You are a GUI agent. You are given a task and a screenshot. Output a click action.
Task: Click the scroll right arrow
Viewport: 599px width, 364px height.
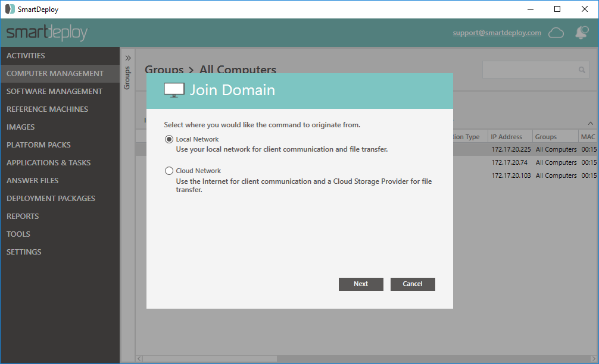593,359
